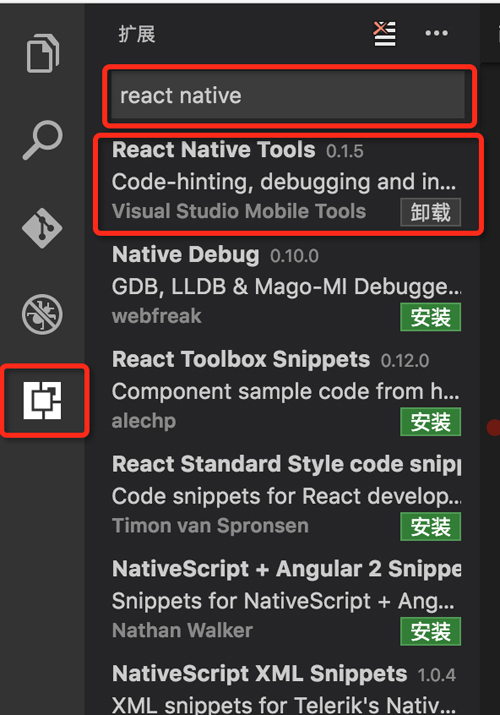Click the Component sample code description

click(285, 392)
